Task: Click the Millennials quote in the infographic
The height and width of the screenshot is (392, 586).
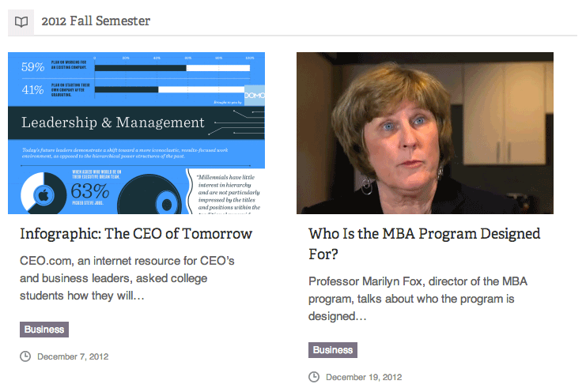Action: [x=229, y=192]
